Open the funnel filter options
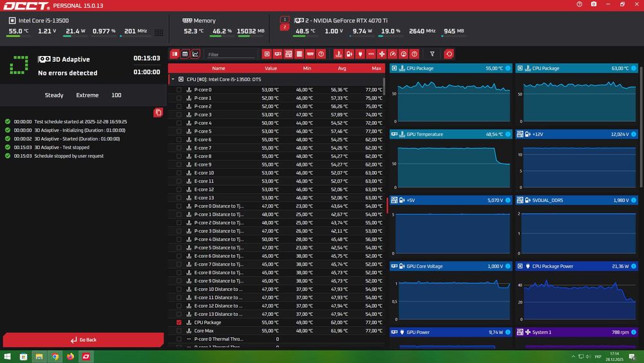The width and height of the screenshot is (644, 363). tap(432, 54)
